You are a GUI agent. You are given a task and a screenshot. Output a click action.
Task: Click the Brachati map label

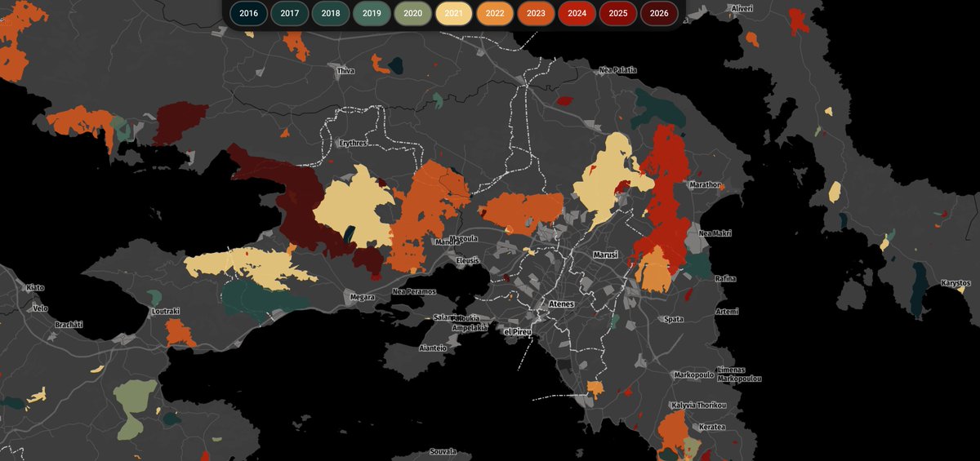point(69,324)
